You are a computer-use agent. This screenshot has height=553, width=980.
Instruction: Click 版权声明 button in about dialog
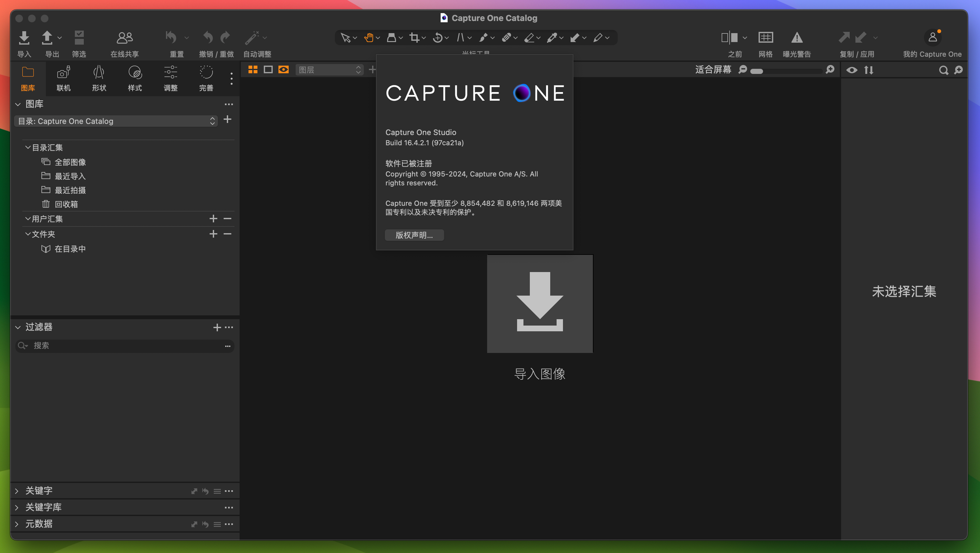point(413,235)
